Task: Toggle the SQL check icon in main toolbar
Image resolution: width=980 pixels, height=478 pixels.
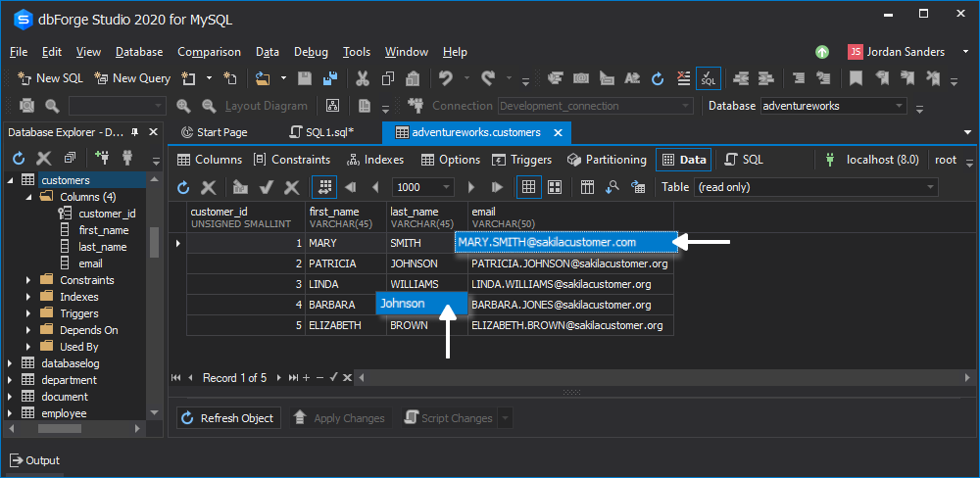Action: (709, 78)
